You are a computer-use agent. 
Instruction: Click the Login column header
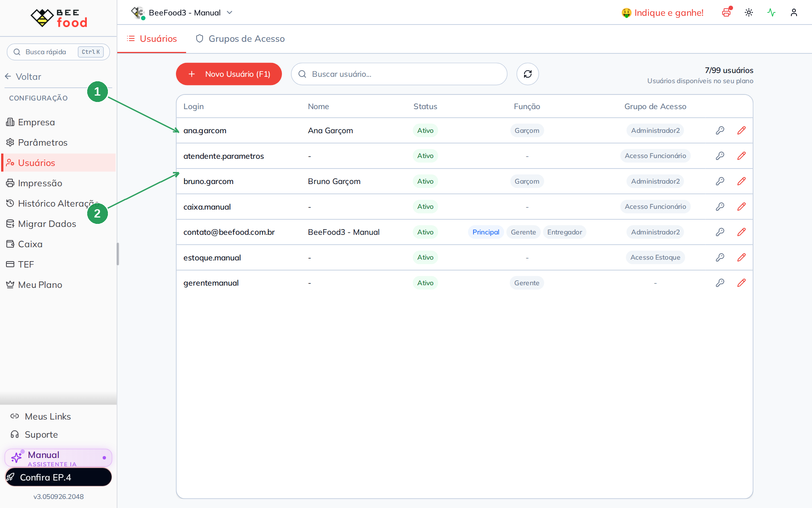194,106
